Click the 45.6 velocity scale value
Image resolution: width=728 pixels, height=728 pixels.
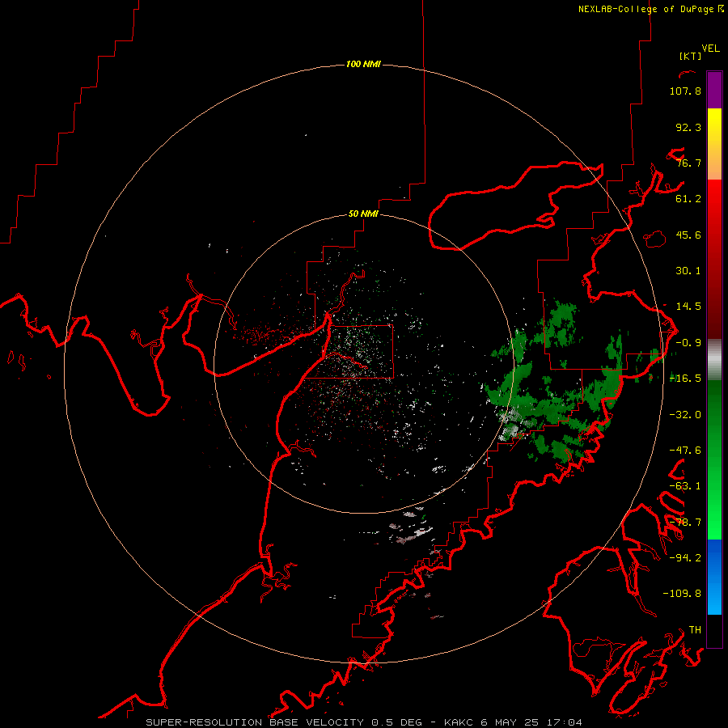(688, 235)
